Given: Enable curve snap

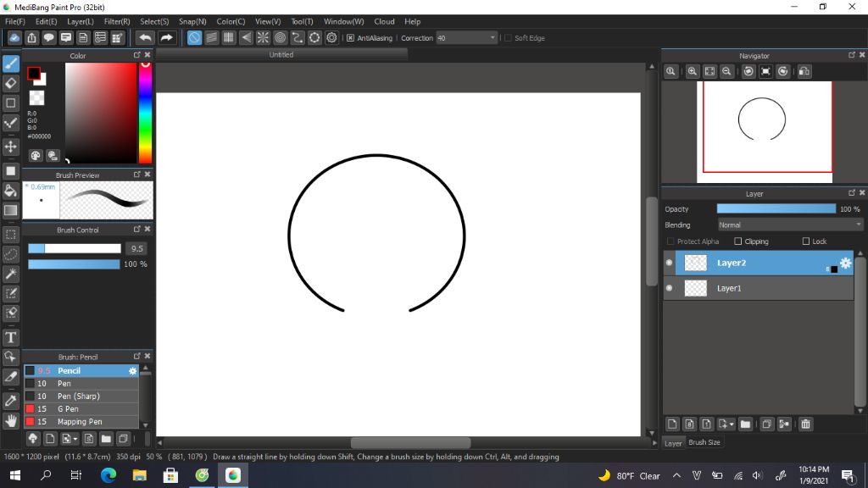Looking at the screenshot, I should tap(298, 37).
